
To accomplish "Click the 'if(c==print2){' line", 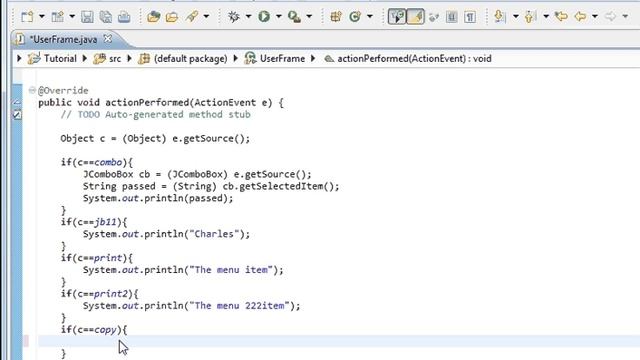I will pos(100,294).
